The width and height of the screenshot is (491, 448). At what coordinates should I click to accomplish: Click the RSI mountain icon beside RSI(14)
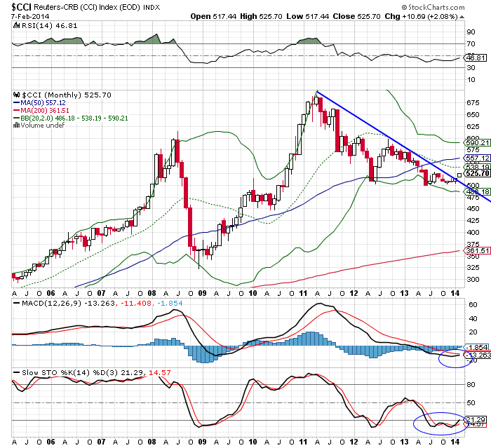(16, 26)
